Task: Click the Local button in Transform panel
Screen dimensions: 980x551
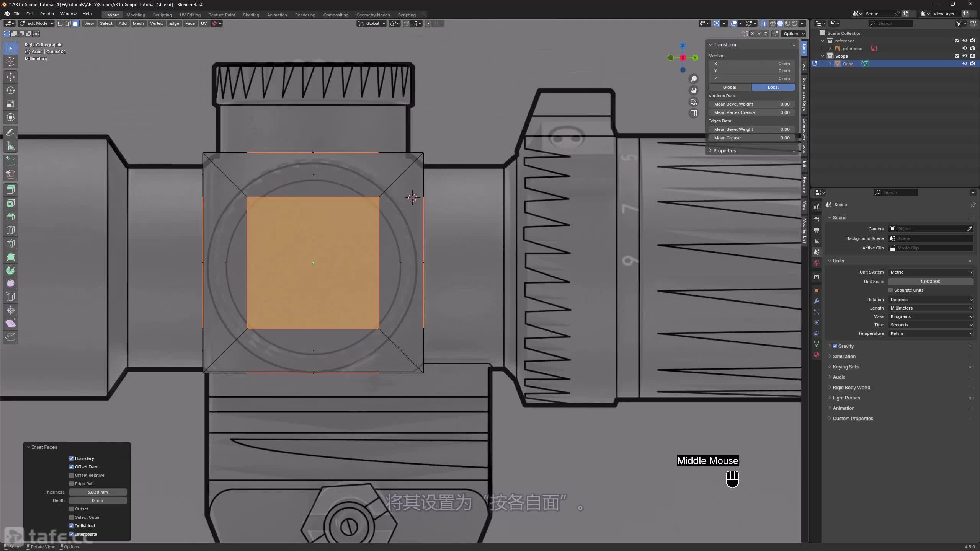Action: tap(773, 87)
